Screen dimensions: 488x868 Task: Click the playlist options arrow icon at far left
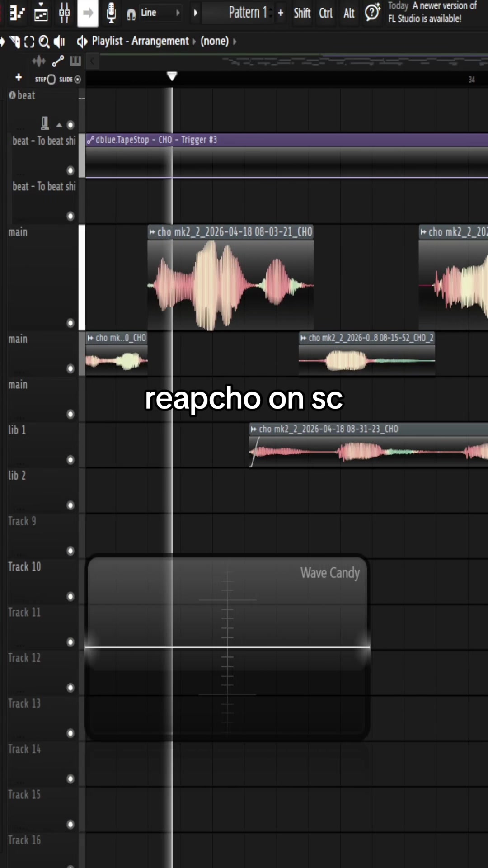click(3, 42)
